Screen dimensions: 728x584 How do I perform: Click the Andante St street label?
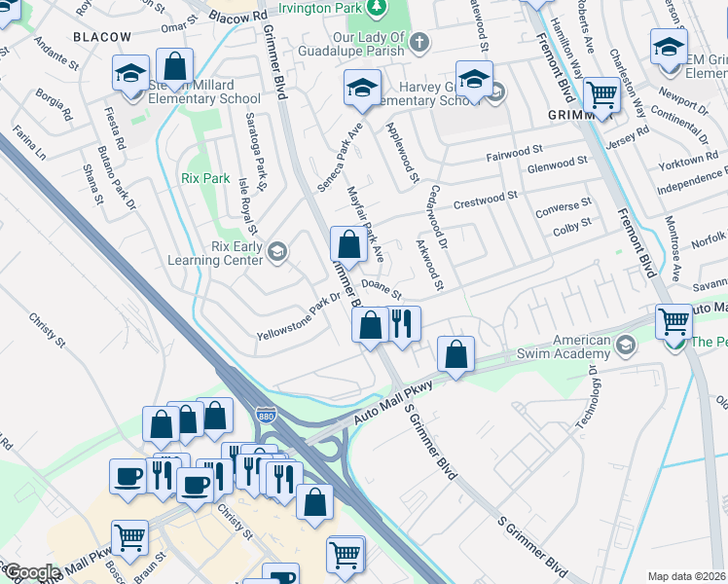click(x=56, y=54)
